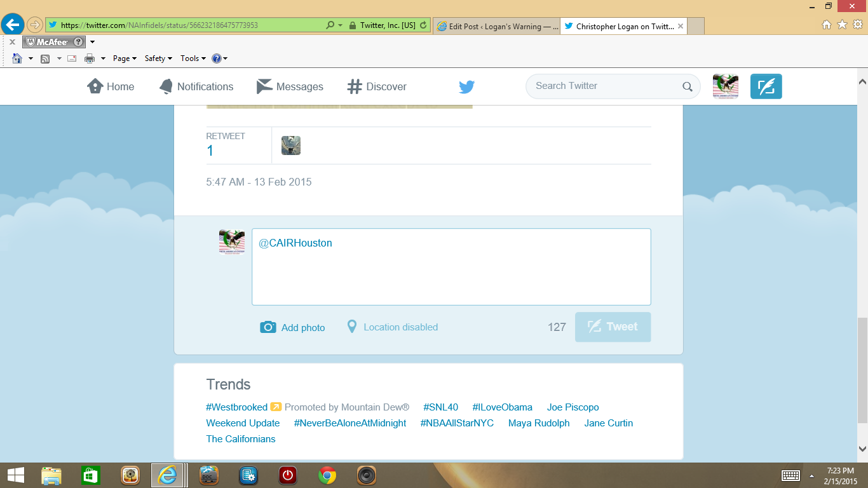Screen dimensions: 868x488
Task: Click the Tweet submit button
Action: (x=613, y=327)
